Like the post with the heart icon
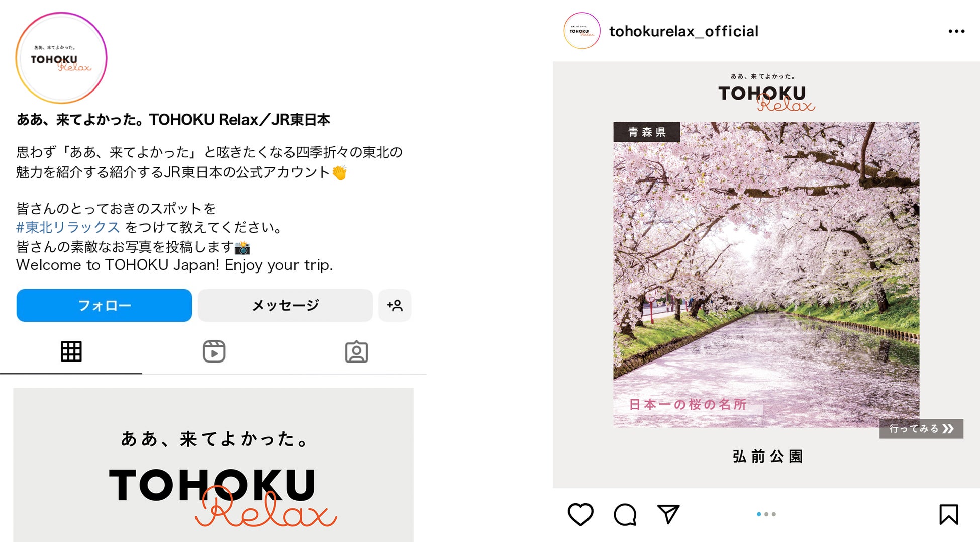Screen dimensions: 980x542 pyautogui.click(x=580, y=514)
